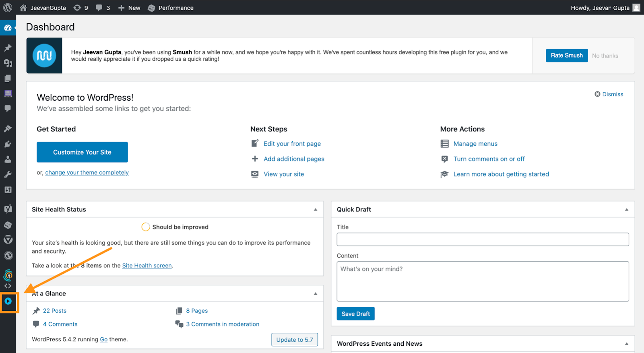Open Appearance via the paintbrush sidebar icon
This screenshot has width=644, height=353.
click(8, 129)
